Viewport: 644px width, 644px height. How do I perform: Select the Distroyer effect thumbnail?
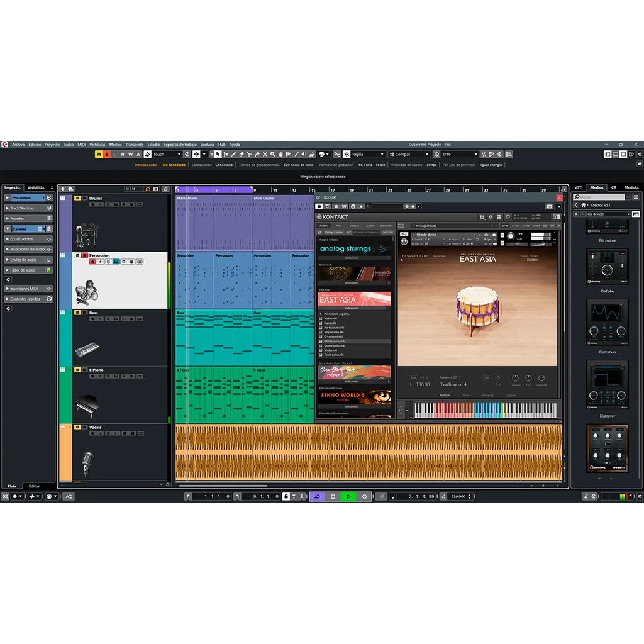[607, 386]
